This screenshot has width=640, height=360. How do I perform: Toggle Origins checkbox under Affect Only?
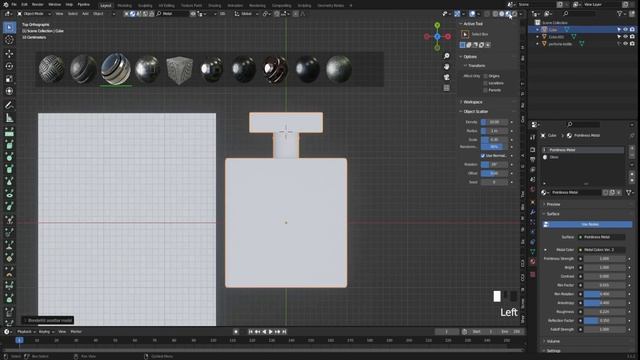(485, 76)
